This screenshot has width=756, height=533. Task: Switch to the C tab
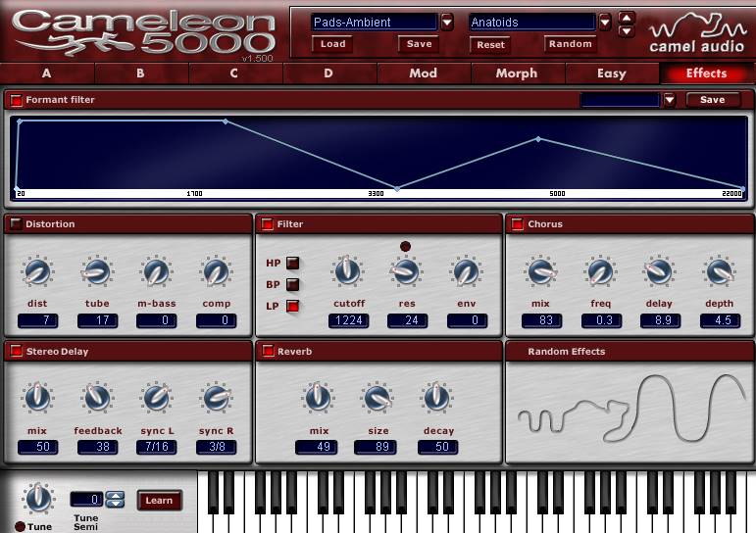[x=234, y=73]
